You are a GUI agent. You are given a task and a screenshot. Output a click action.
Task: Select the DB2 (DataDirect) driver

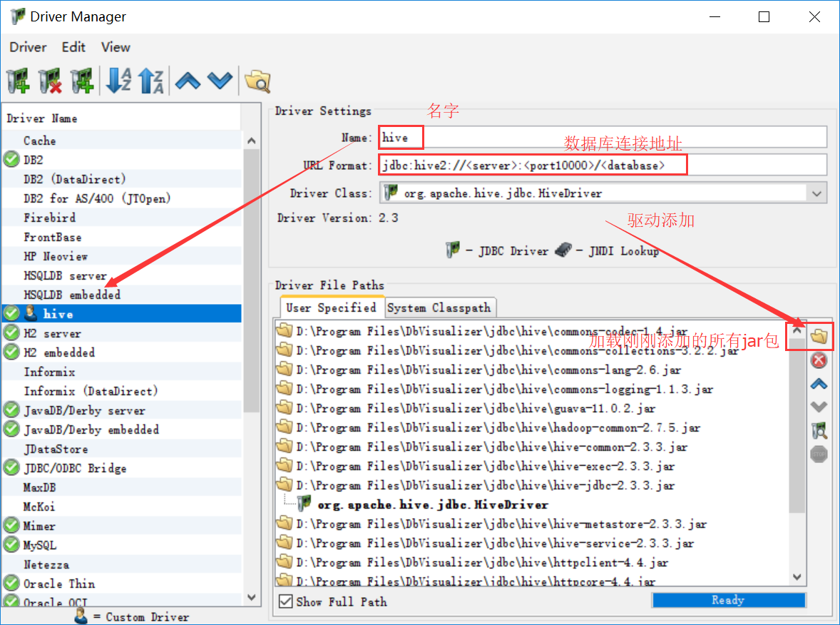pos(122,179)
